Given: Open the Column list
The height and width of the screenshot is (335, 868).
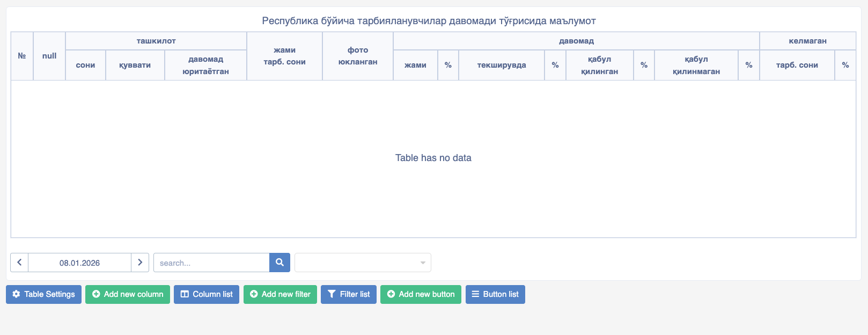Looking at the screenshot, I should [x=207, y=294].
